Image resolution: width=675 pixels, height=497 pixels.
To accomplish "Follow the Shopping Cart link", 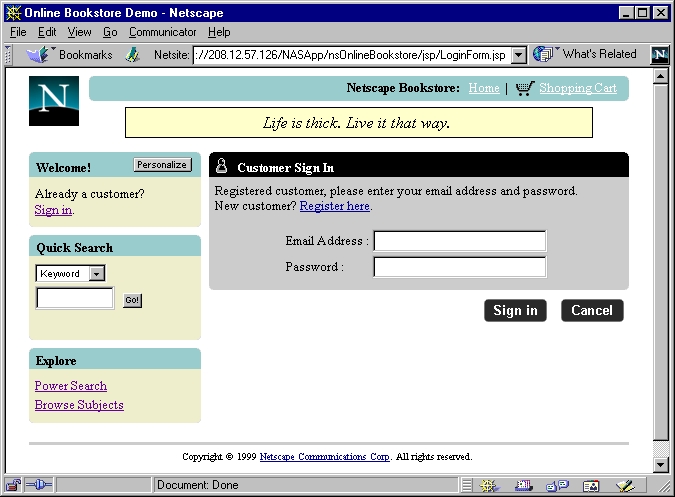I will pyautogui.click(x=578, y=88).
